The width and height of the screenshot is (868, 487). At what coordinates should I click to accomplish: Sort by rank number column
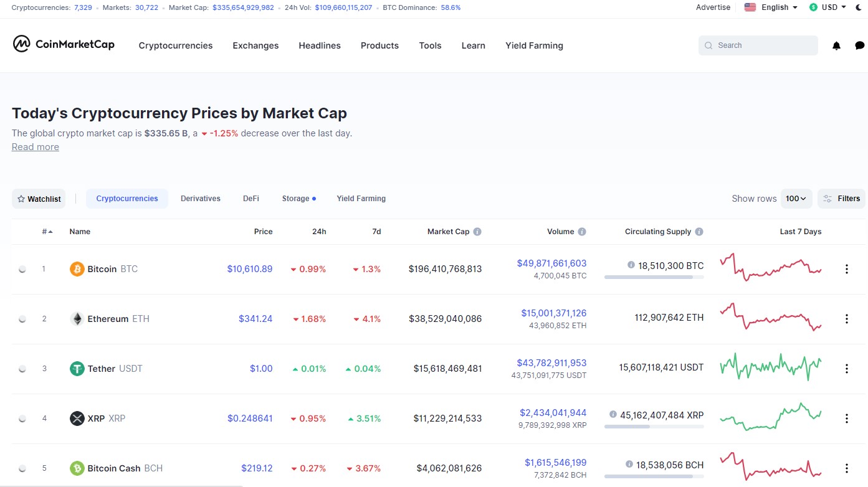pos(47,232)
